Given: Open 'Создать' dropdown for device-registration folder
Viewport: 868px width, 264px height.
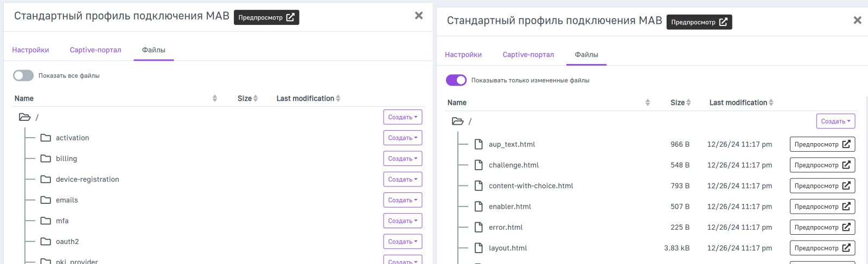Looking at the screenshot, I should click(403, 179).
